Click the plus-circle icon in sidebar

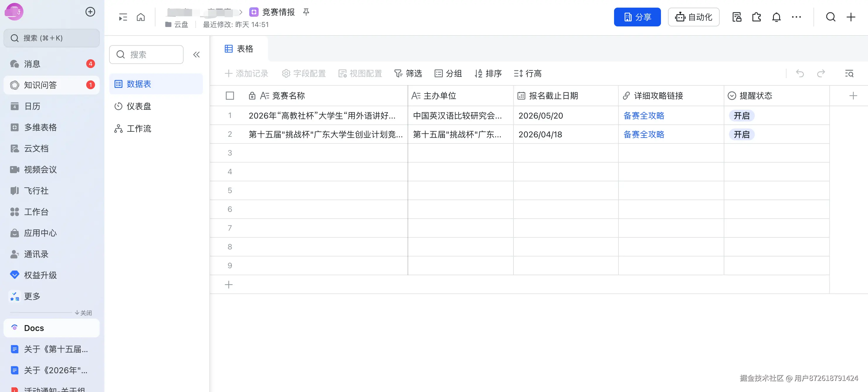pos(90,12)
